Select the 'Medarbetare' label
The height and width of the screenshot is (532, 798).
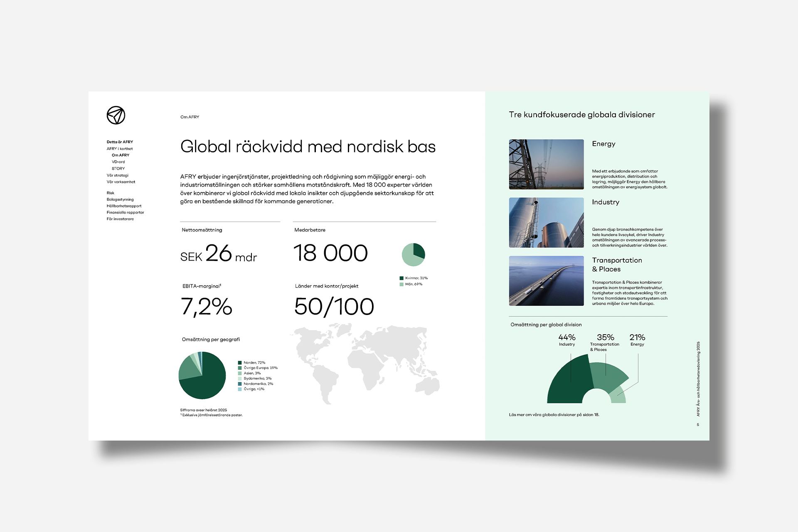[x=310, y=230]
